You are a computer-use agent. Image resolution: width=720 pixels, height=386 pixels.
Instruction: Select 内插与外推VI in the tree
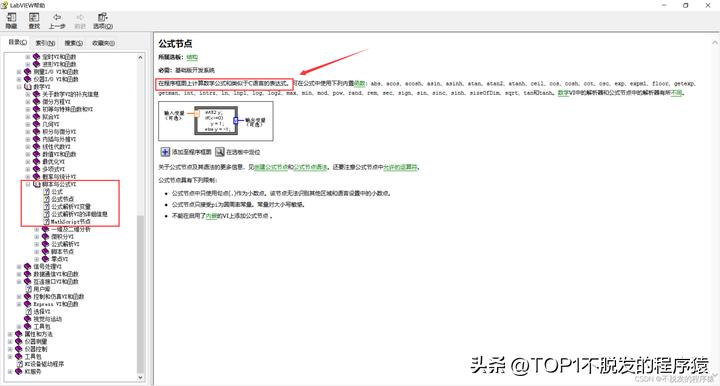tap(59, 139)
